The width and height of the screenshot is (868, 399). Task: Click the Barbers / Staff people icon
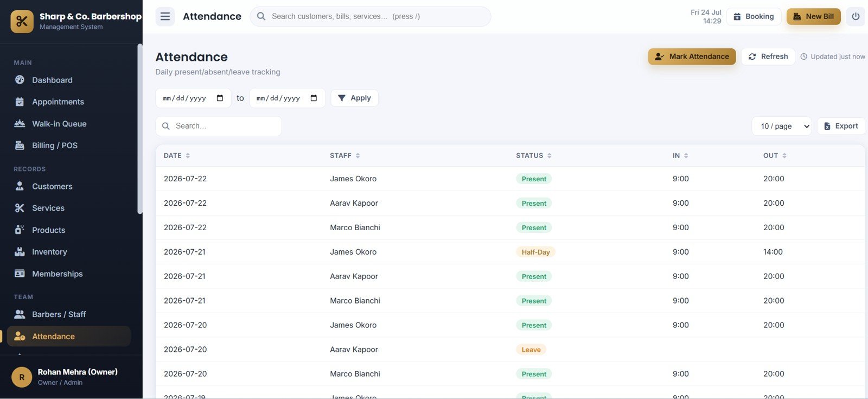tap(20, 314)
